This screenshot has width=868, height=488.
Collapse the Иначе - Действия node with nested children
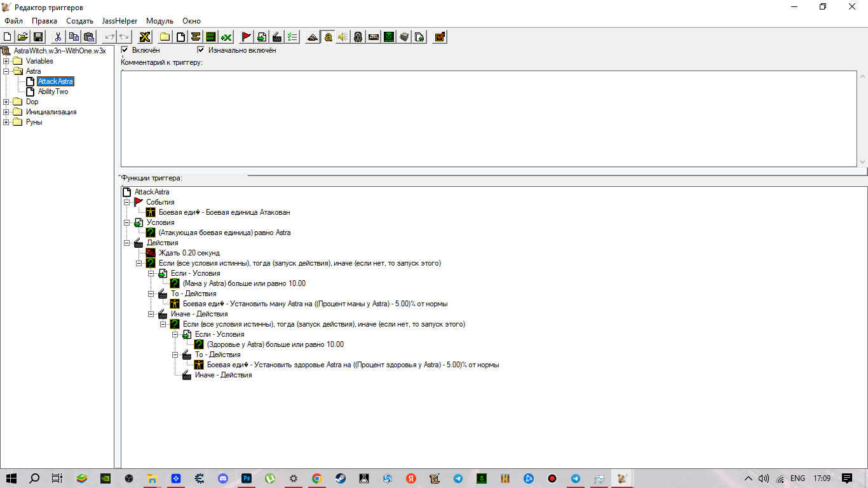(x=151, y=314)
